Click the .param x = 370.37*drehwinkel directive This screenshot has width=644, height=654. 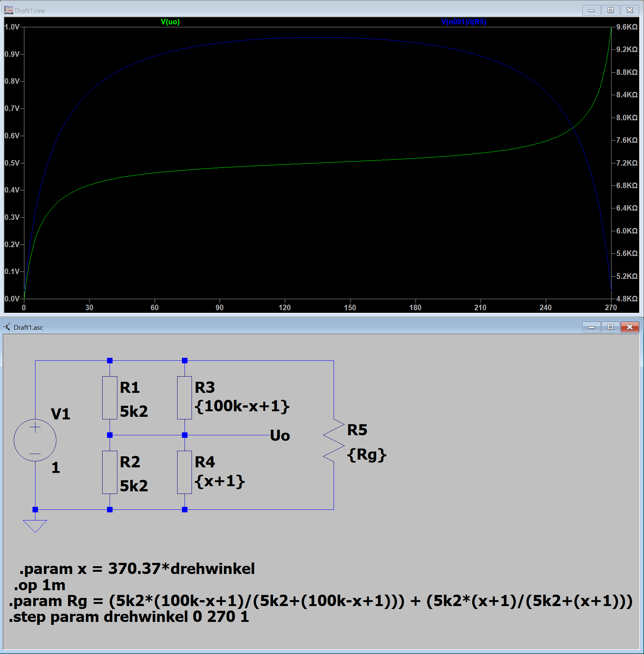[x=137, y=569]
